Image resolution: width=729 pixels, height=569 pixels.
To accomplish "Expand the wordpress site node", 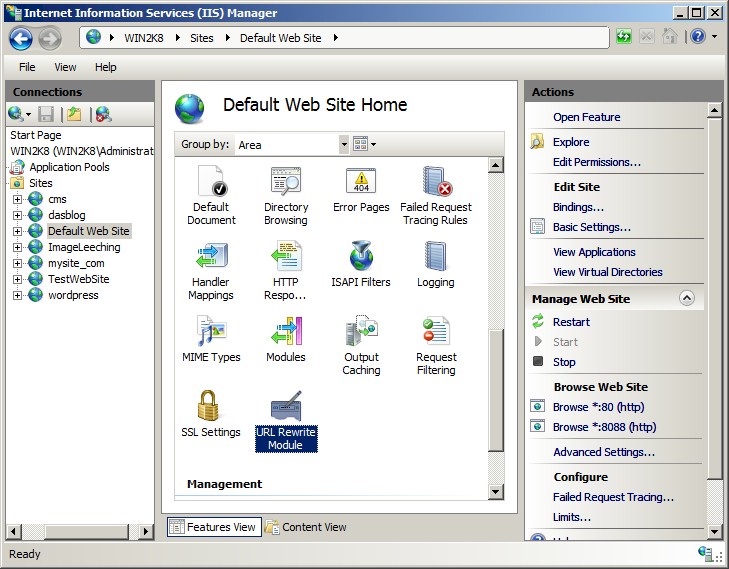I will click(x=17, y=295).
